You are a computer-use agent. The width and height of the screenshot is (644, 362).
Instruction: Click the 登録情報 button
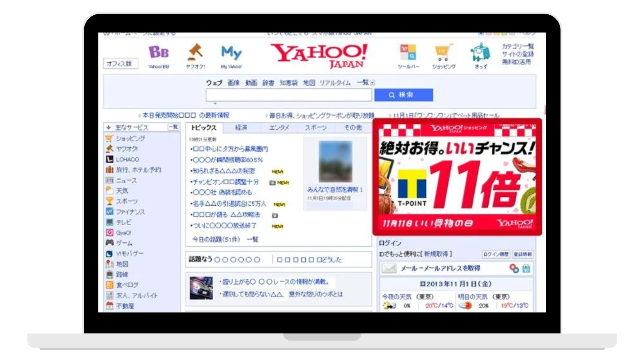pyautogui.click(x=522, y=254)
